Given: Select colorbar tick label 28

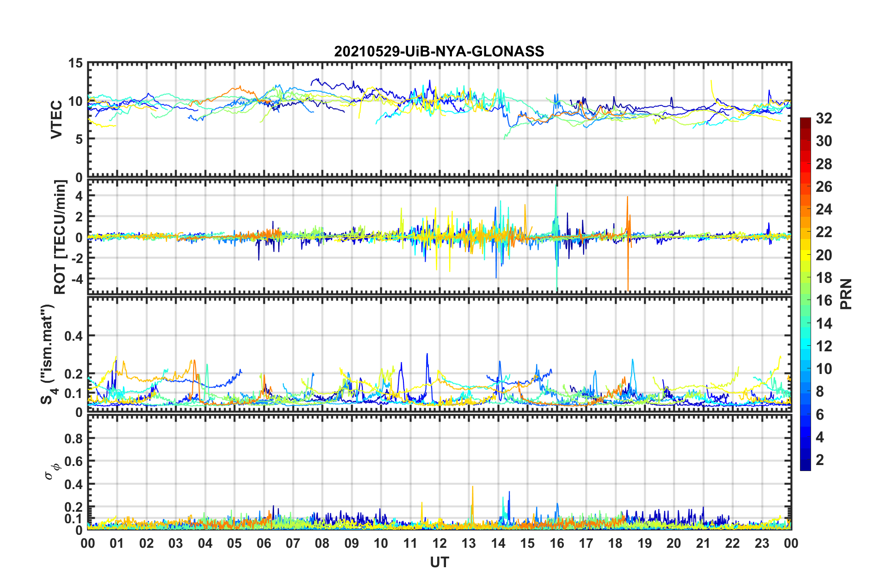Looking at the screenshot, I should pos(824,164).
